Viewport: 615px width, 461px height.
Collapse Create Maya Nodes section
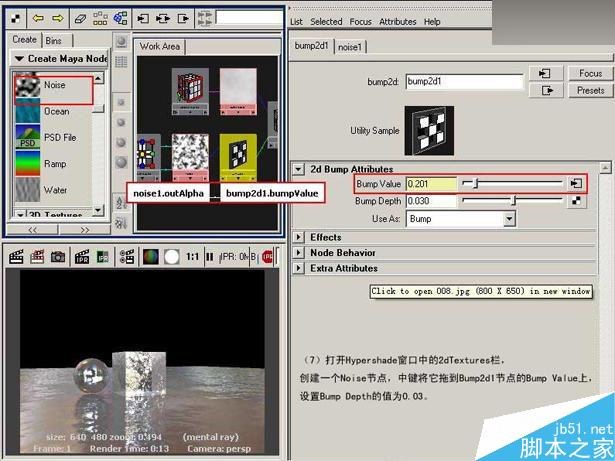coord(19,58)
